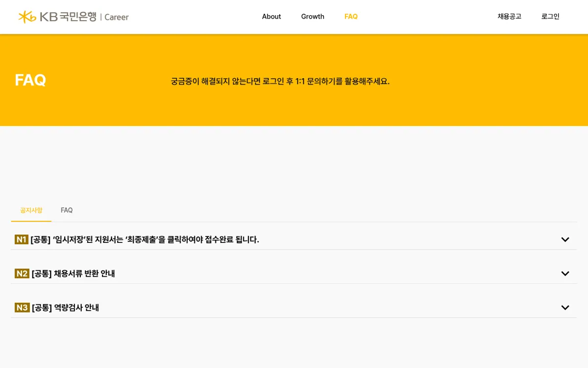The width and height of the screenshot is (588, 368).
Task: Click the N1 badge
Action: (x=22, y=239)
